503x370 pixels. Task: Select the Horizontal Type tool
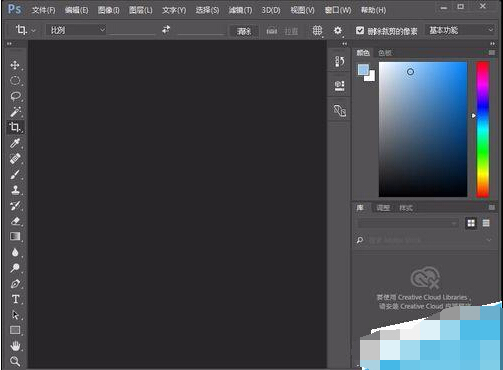tap(15, 299)
